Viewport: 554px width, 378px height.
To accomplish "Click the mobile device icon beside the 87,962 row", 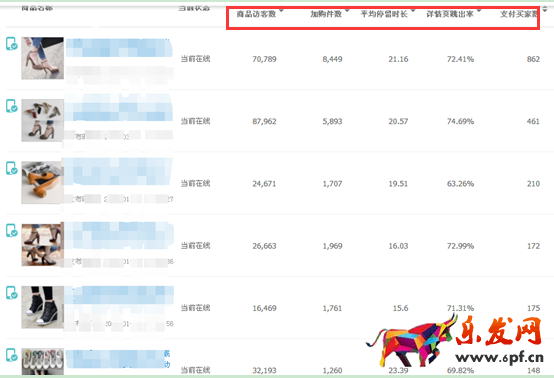I will coord(11,106).
